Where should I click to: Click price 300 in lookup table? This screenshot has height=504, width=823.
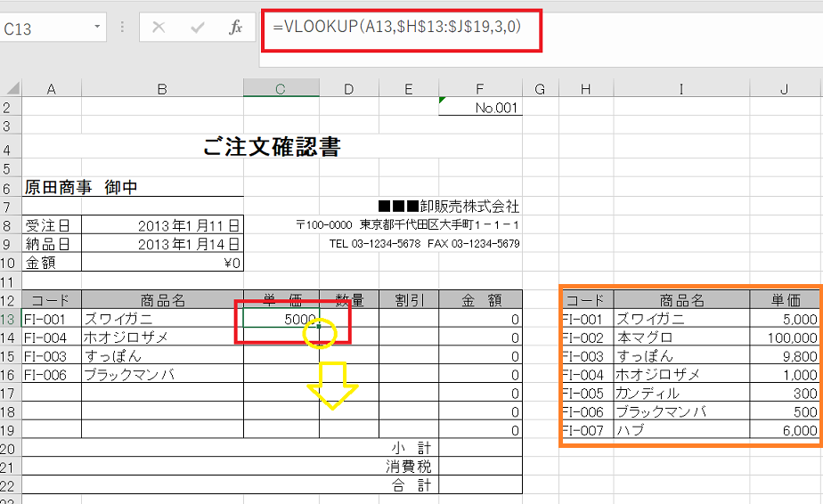(786, 394)
